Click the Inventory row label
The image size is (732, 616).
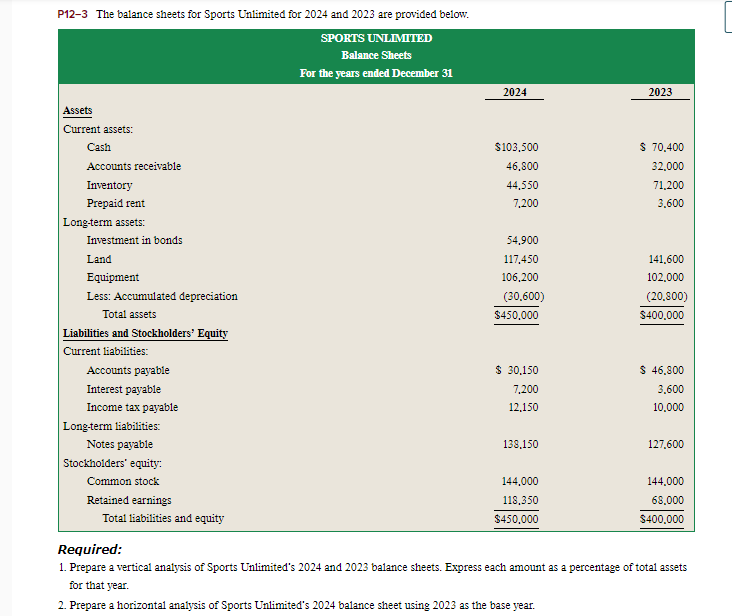(x=110, y=185)
